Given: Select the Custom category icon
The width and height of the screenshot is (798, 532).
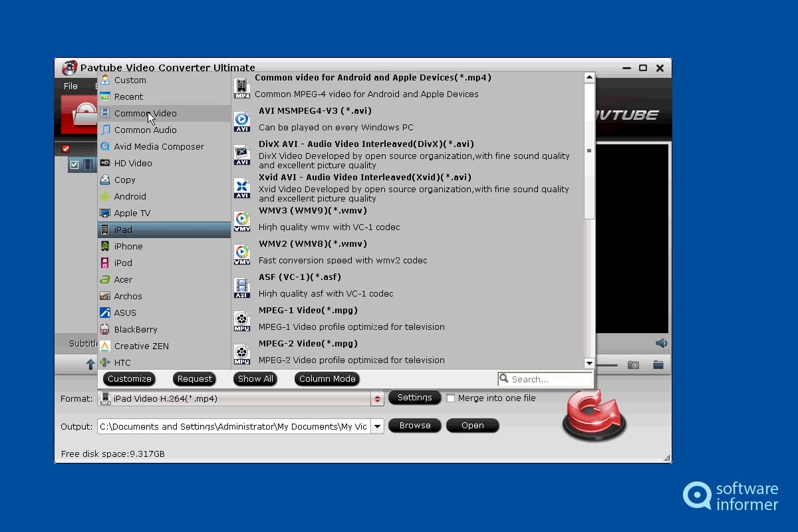Looking at the screenshot, I should click(105, 80).
